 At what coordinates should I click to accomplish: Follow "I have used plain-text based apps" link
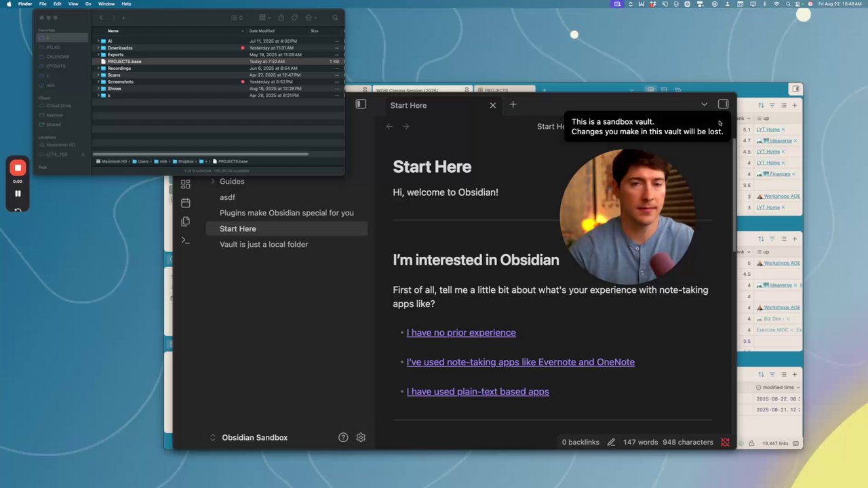point(478,391)
